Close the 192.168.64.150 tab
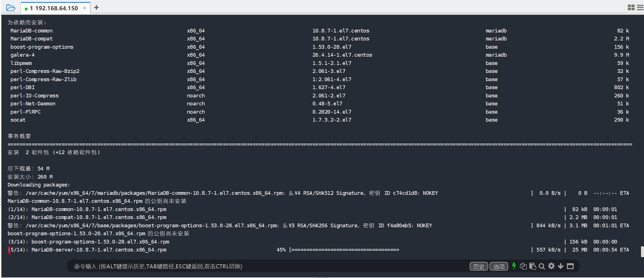 (x=85, y=8)
